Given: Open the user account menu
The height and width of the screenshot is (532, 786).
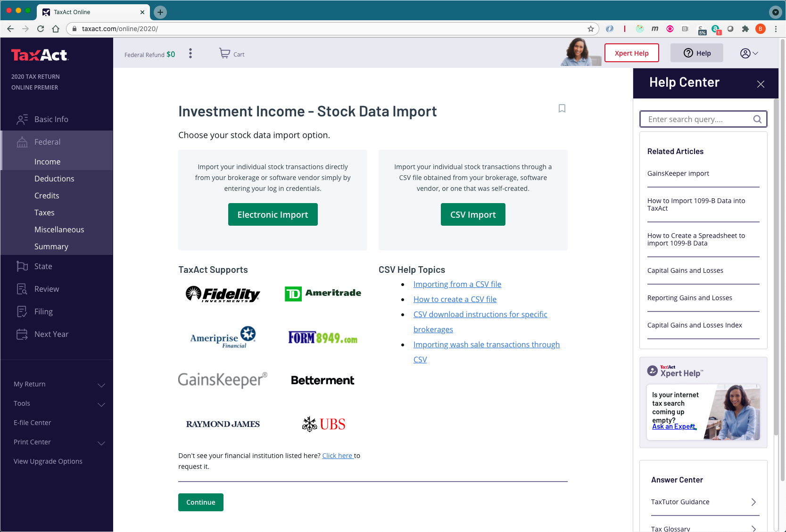Looking at the screenshot, I should click(x=749, y=53).
